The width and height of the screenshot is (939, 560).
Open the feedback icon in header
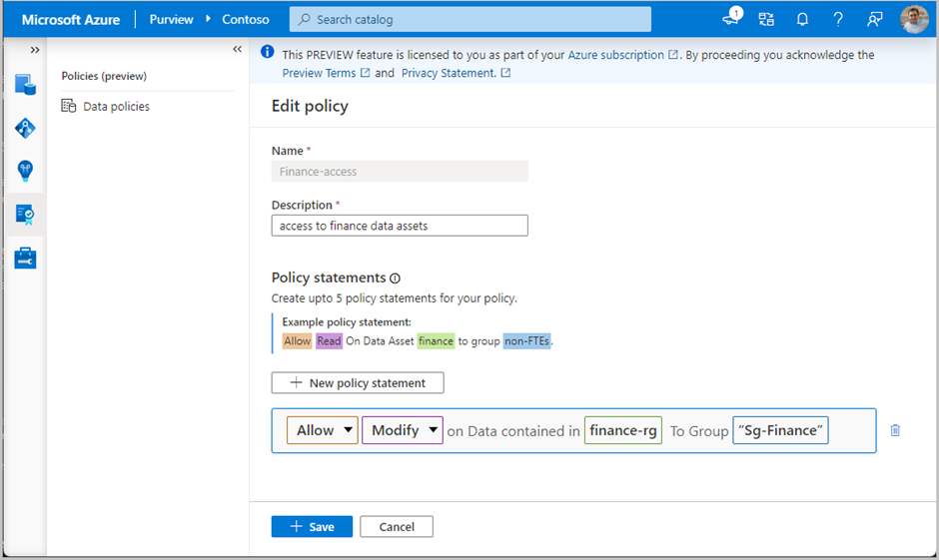pyautogui.click(x=875, y=19)
